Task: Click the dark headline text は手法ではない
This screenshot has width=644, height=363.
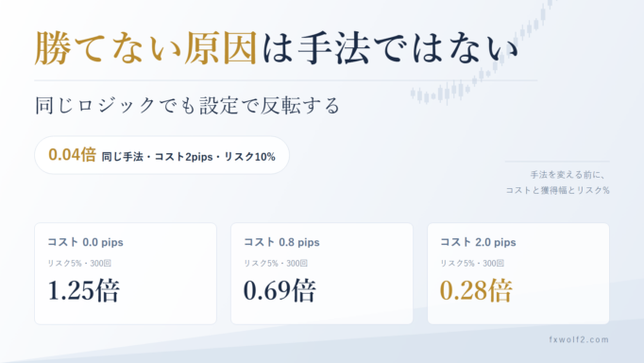Action: pyautogui.click(x=390, y=48)
